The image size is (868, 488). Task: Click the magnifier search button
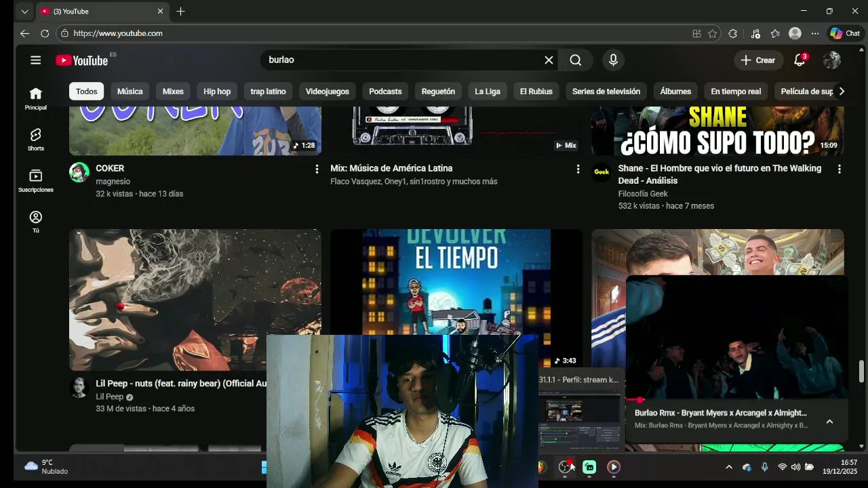click(x=576, y=60)
